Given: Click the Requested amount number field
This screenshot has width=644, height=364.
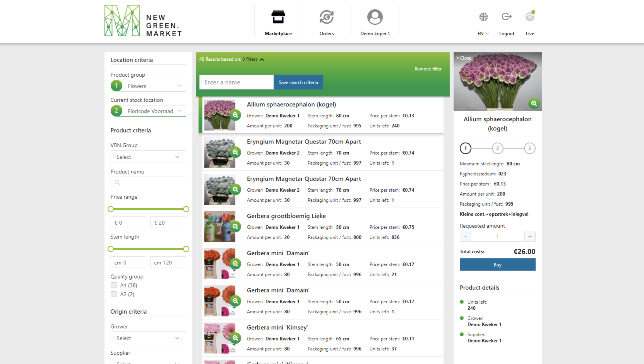Looking at the screenshot, I should (x=497, y=236).
